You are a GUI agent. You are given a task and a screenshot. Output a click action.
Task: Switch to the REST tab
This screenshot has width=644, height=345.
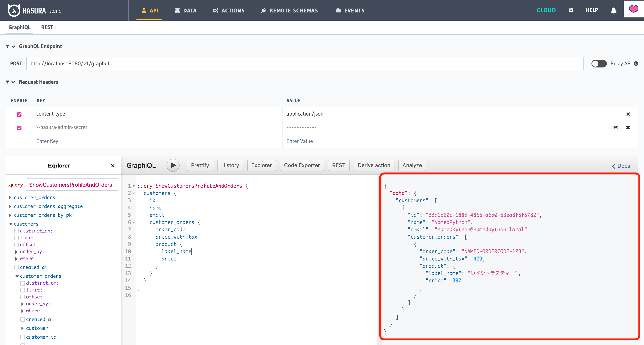(x=47, y=27)
